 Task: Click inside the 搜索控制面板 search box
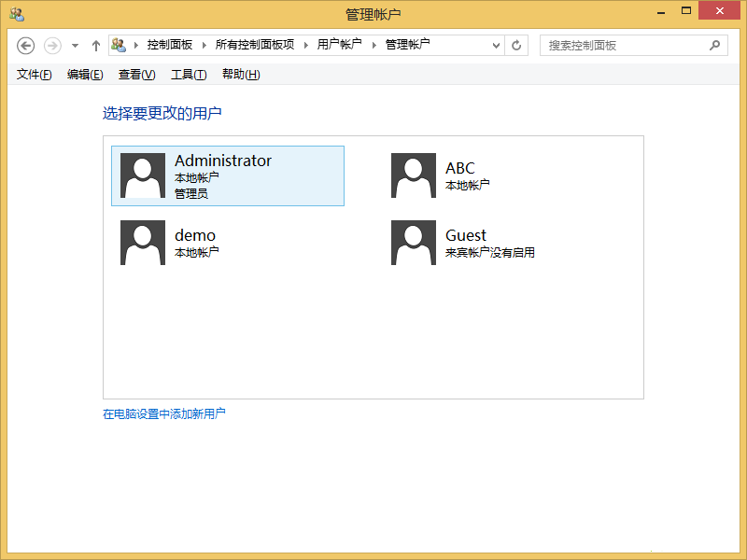coord(616,45)
